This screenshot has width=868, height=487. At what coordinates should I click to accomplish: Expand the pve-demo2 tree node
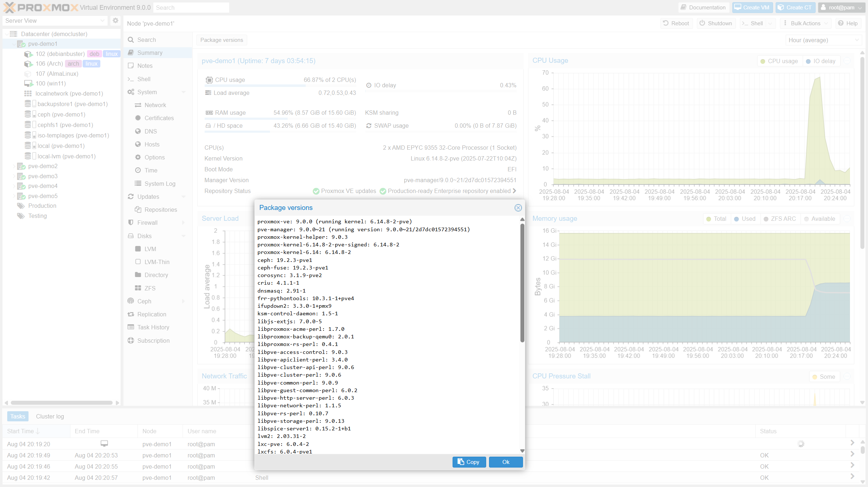click(x=14, y=166)
